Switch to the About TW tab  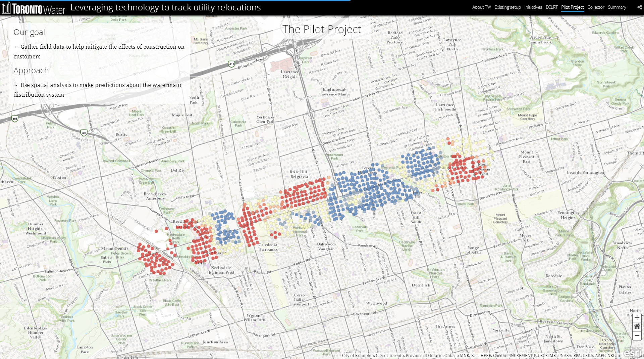click(481, 7)
